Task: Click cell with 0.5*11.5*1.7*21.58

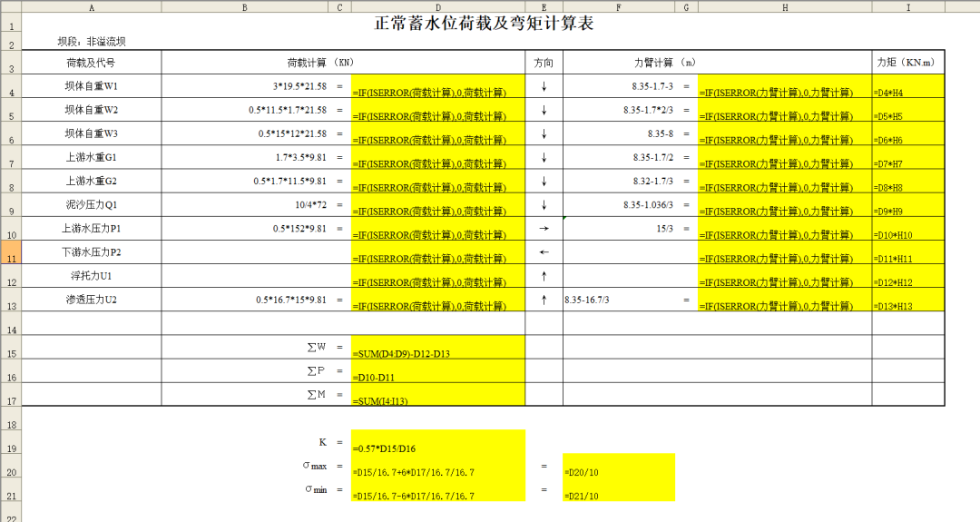Action: pos(244,110)
